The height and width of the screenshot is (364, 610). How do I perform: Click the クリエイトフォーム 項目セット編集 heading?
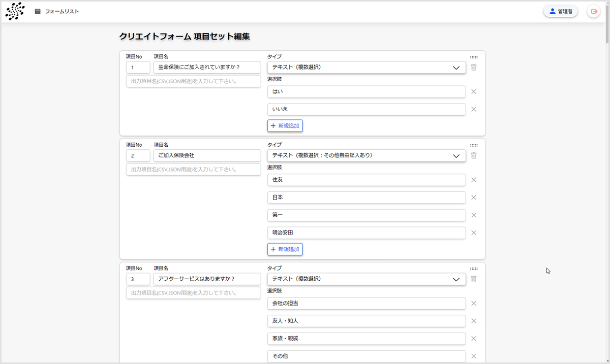[185, 37]
